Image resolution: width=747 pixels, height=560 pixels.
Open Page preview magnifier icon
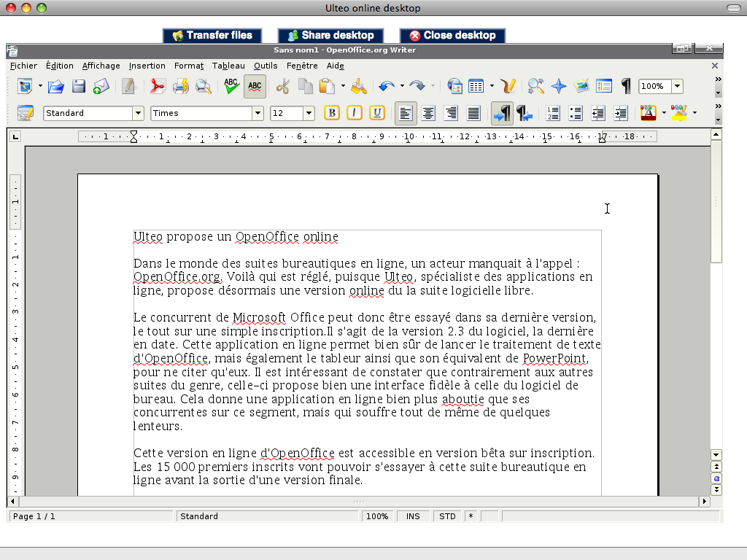pos(204,86)
